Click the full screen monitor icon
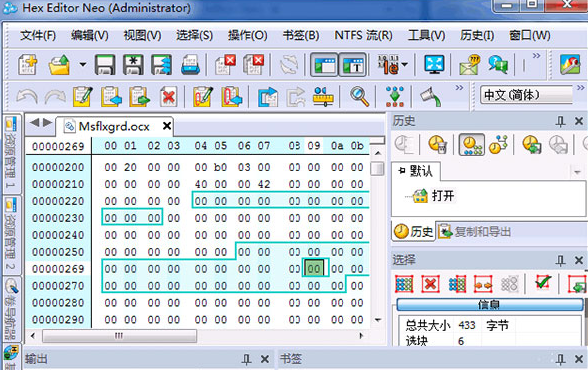Viewport: 588px width, 370px height. point(434,64)
